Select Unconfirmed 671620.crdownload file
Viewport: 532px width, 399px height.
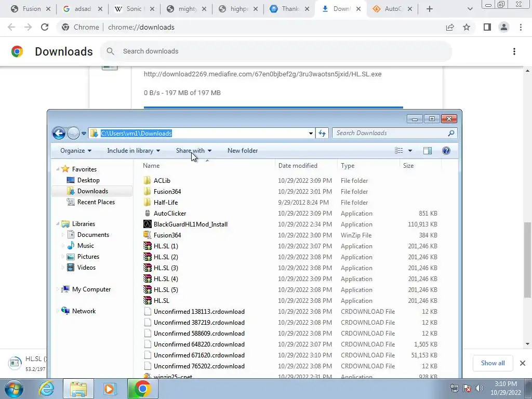pyautogui.click(x=199, y=355)
